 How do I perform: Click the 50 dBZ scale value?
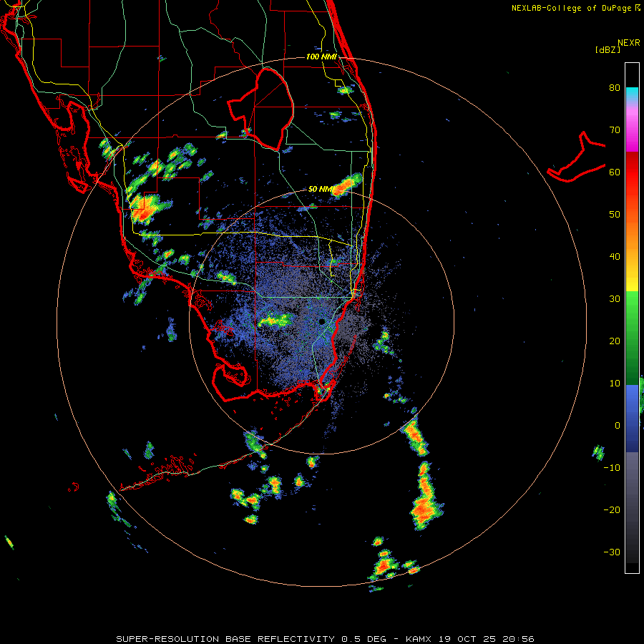[x=615, y=215]
